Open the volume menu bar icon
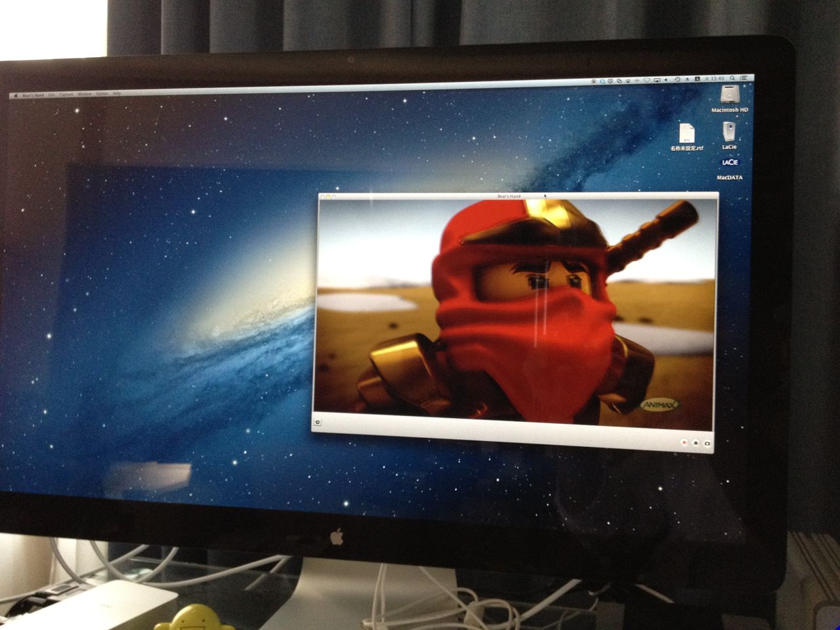The height and width of the screenshot is (630, 840). [665, 79]
